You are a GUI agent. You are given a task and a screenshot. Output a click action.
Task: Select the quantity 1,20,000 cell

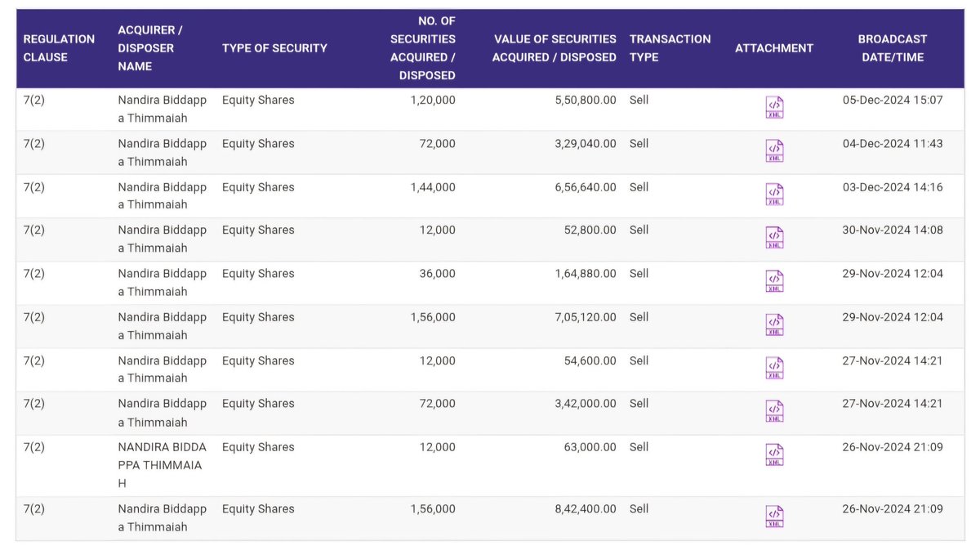click(433, 101)
